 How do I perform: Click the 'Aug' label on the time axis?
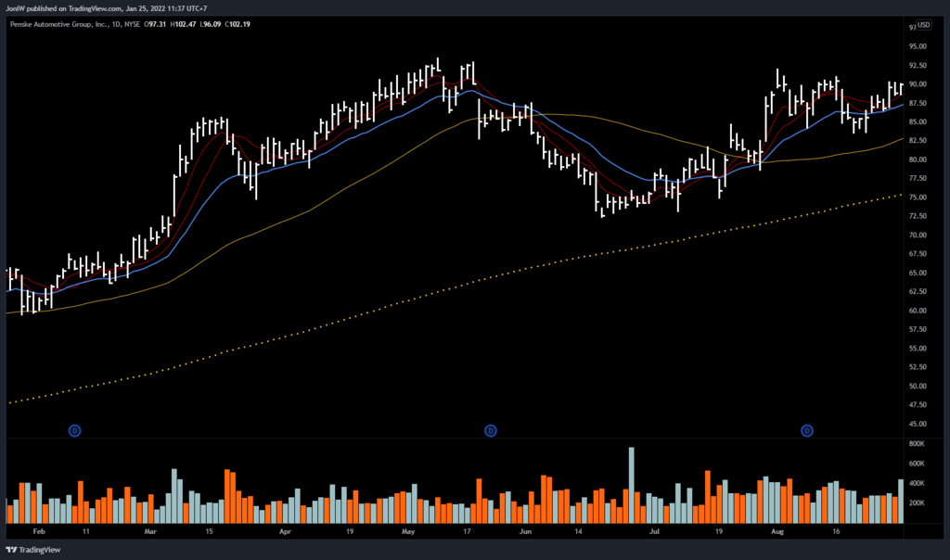pyautogui.click(x=777, y=534)
